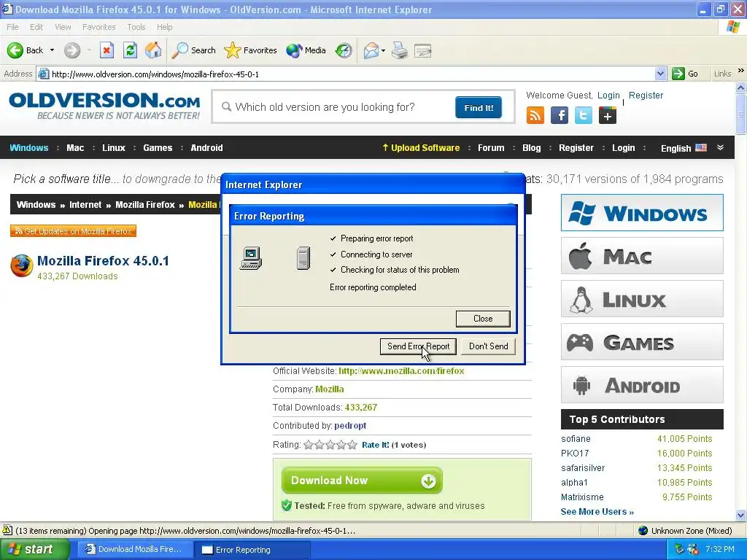The image size is (747, 560).
Task: Stop page loading with red X icon
Action: (x=107, y=50)
